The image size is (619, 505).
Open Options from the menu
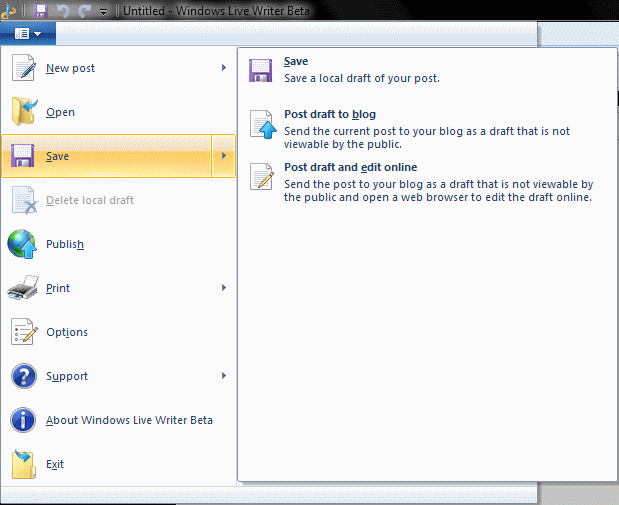point(118,332)
